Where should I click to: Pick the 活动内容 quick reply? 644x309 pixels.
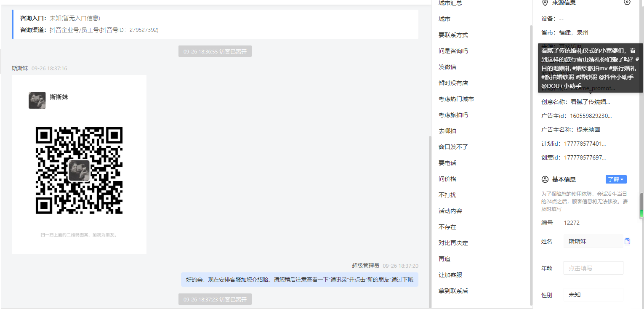point(450,211)
